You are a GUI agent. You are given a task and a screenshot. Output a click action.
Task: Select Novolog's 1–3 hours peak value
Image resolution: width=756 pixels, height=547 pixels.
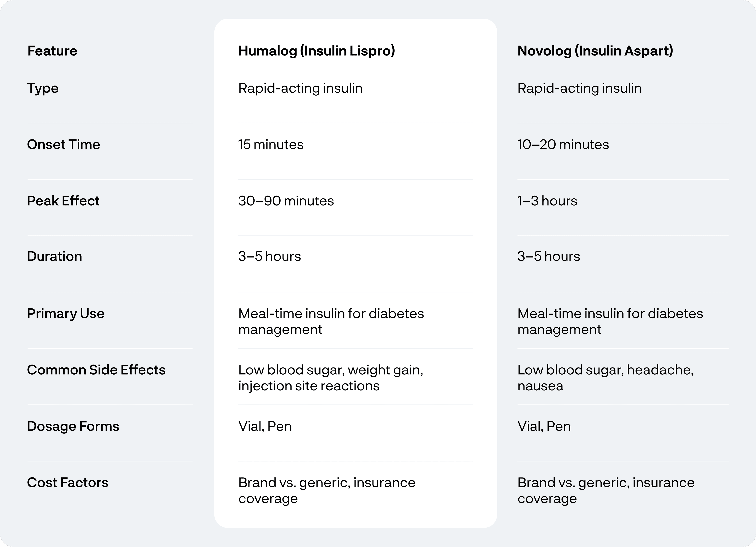point(547,201)
